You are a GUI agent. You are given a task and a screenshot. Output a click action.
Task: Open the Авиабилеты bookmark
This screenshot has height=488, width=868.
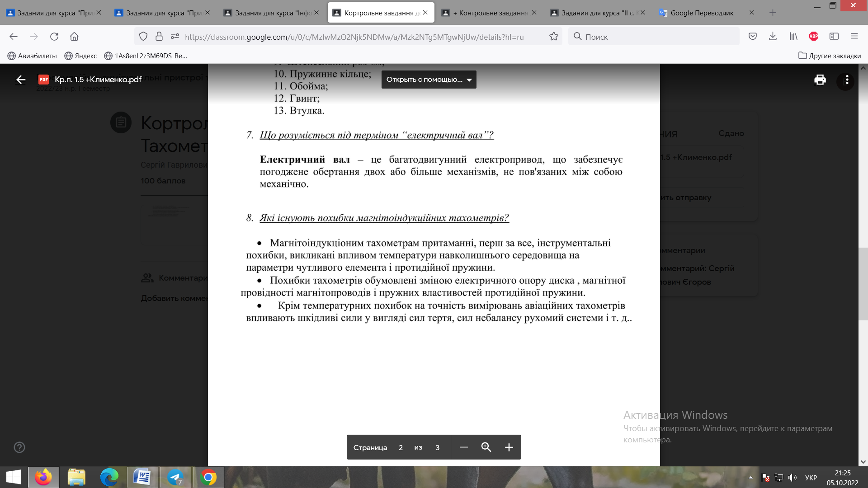[x=32, y=56]
